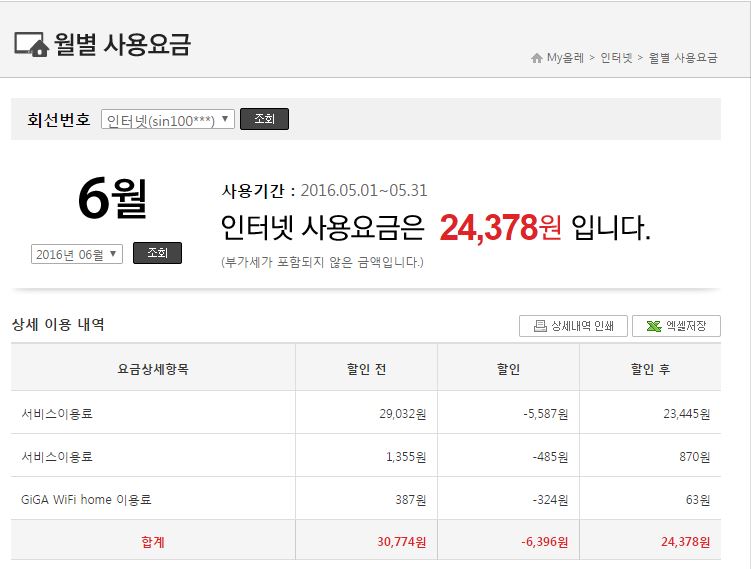
Task: Click the 할인 전 column header
Action: pyautogui.click(x=366, y=369)
